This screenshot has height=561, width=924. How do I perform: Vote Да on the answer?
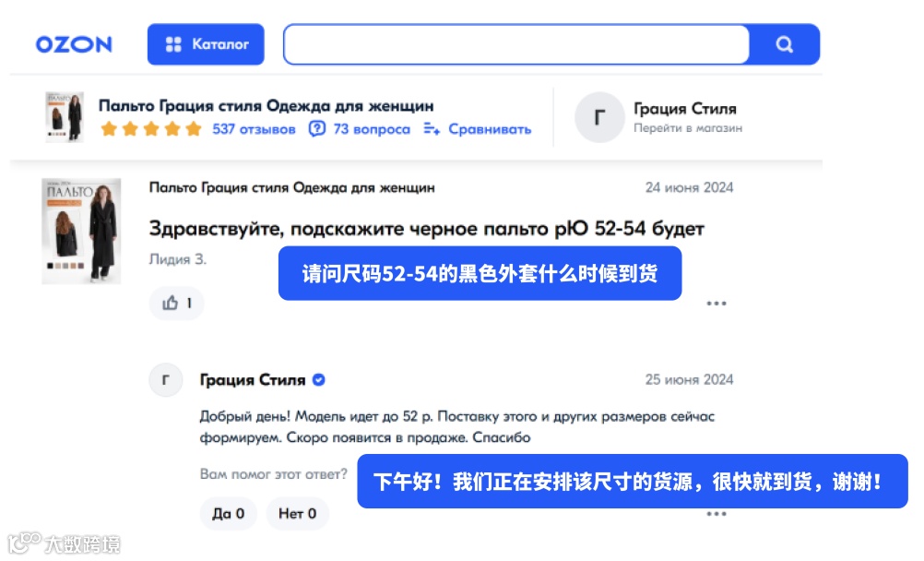point(229,514)
